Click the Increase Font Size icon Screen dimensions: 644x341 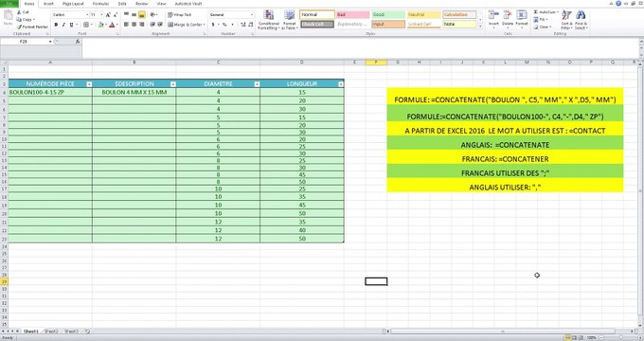(x=108, y=15)
